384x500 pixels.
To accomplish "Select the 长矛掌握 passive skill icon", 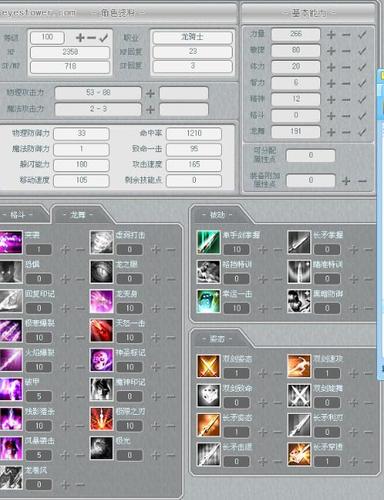I will [x=299, y=242].
